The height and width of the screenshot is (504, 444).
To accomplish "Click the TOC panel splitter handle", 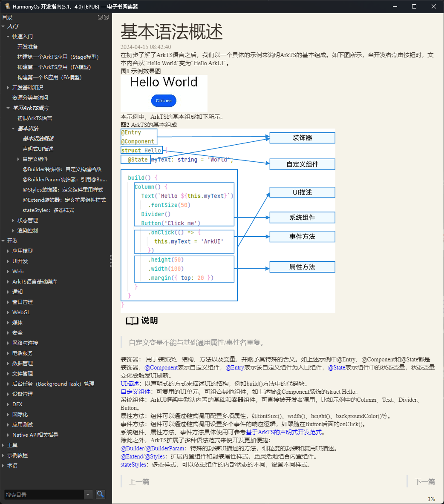I will [111, 261].
